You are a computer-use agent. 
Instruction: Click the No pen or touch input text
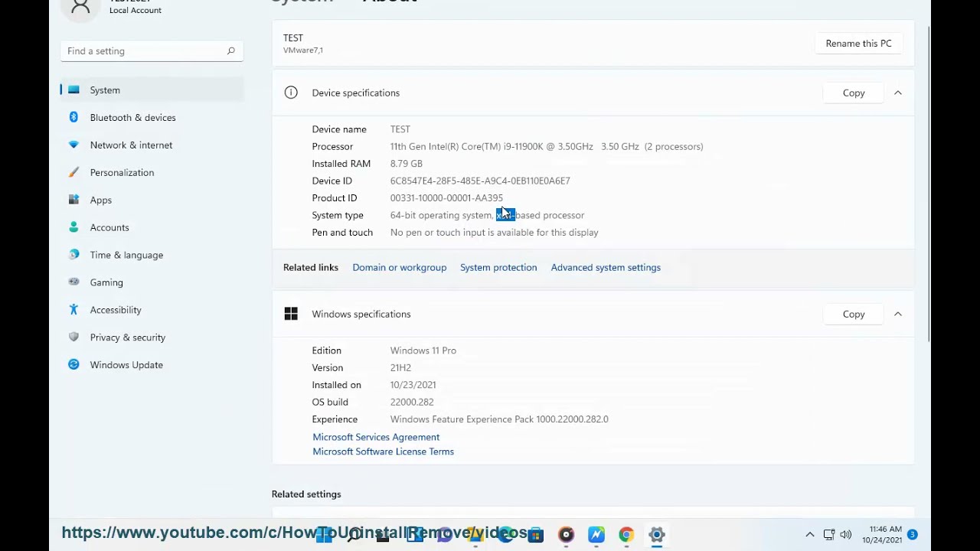(495, 233)
